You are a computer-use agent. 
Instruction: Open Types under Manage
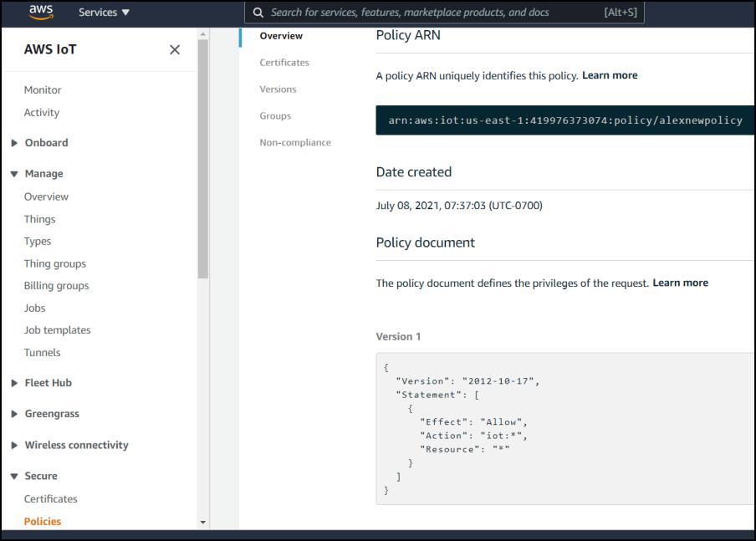click(x=38, y=241)
